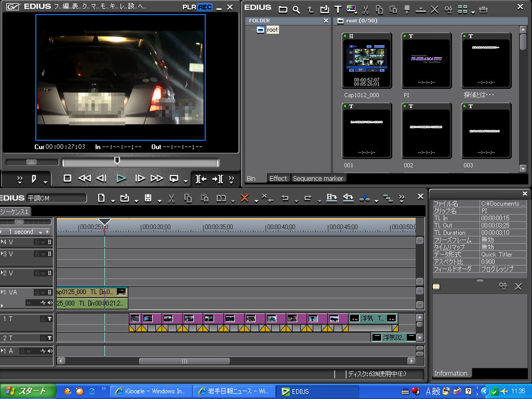This screenshot has height=399, width=532.
Task: Toggle video visibility for track 1 VA
Action: pos(49,292)
